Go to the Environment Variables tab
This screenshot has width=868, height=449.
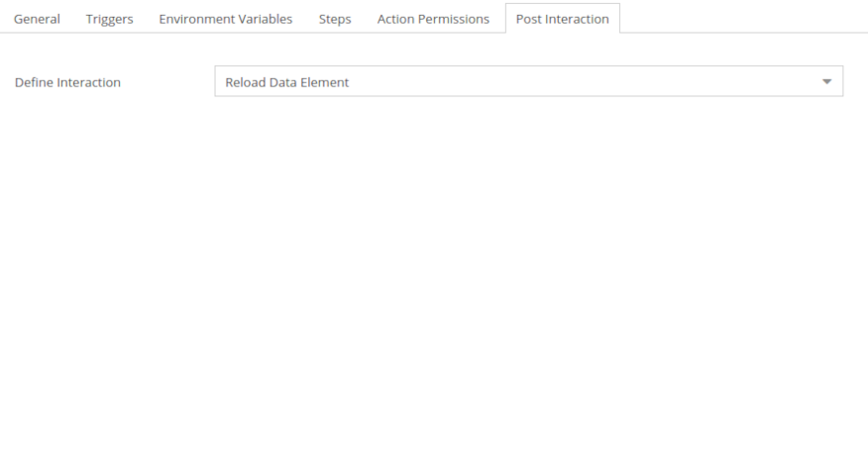coord(225,19)
